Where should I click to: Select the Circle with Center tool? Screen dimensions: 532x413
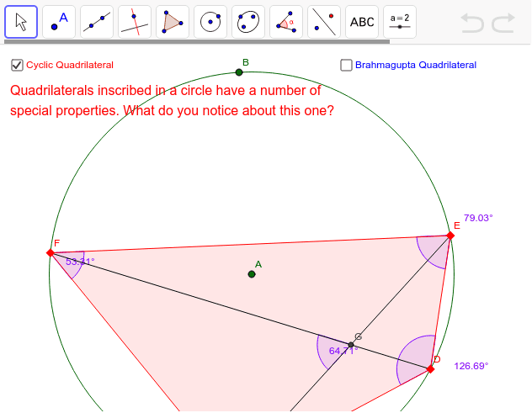click(210, 22)
